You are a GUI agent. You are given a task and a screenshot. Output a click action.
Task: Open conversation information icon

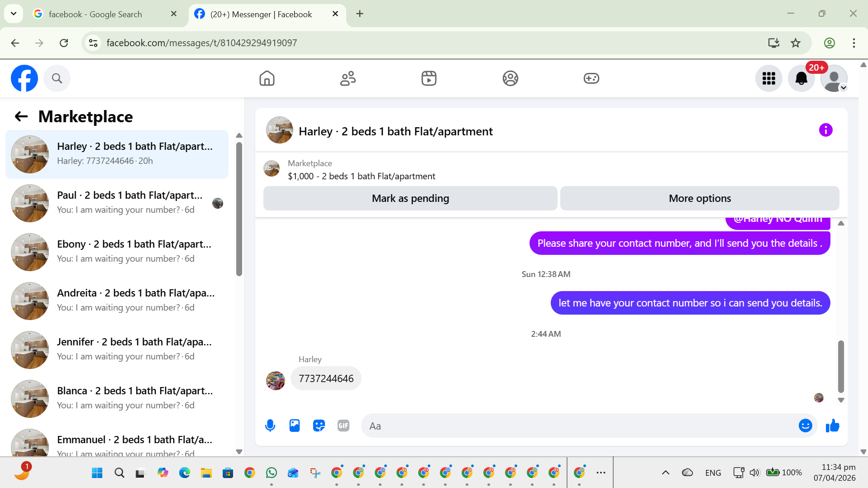pyautogui.click(x=826, y=130)
